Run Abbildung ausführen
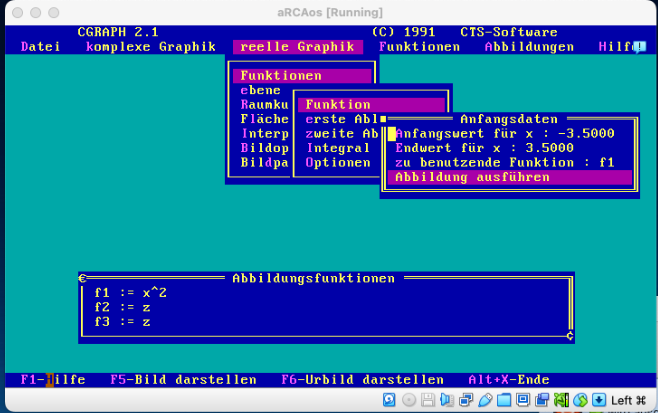This screenshot has height=413, width=658. tap(472, 177)
